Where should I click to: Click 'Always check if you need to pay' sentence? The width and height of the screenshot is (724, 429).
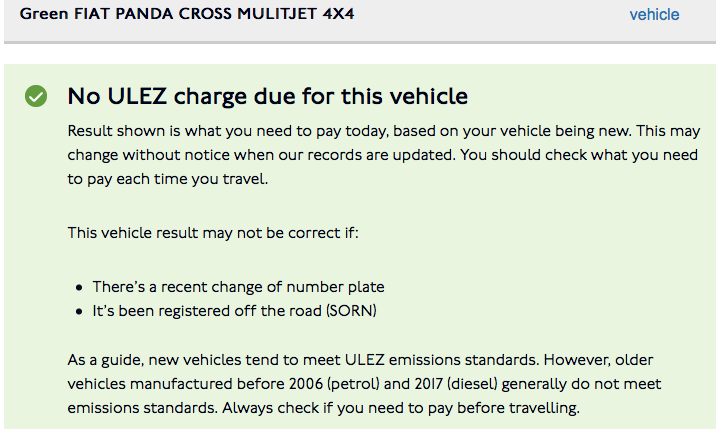click(x=401, y=408)
